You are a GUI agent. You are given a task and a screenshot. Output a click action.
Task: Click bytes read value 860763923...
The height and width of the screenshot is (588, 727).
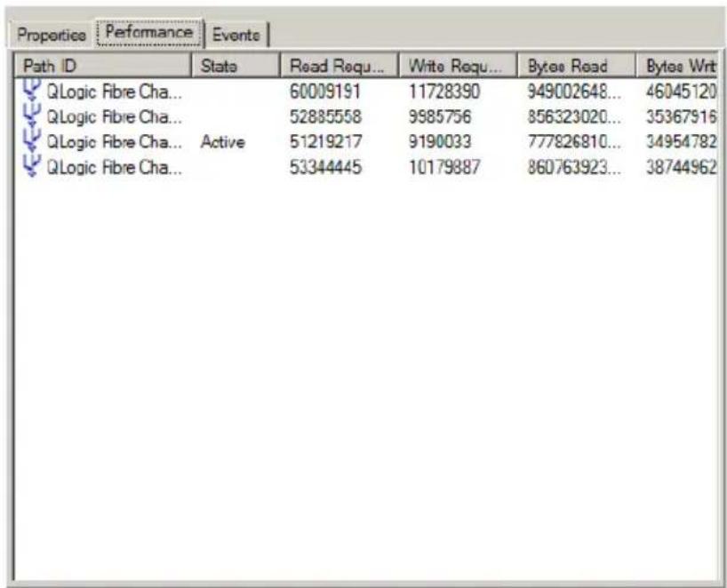point(574,167)
